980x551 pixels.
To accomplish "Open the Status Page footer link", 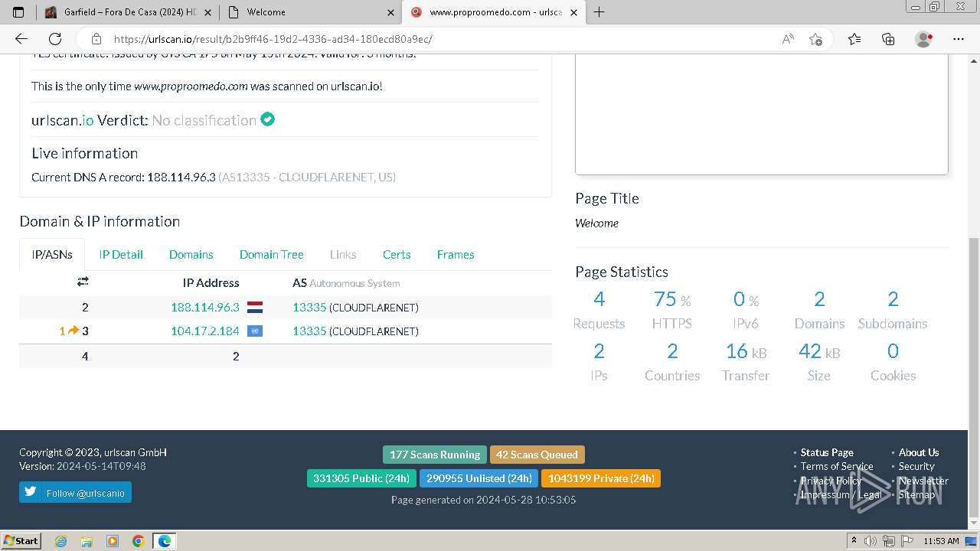I will (827, 452).
